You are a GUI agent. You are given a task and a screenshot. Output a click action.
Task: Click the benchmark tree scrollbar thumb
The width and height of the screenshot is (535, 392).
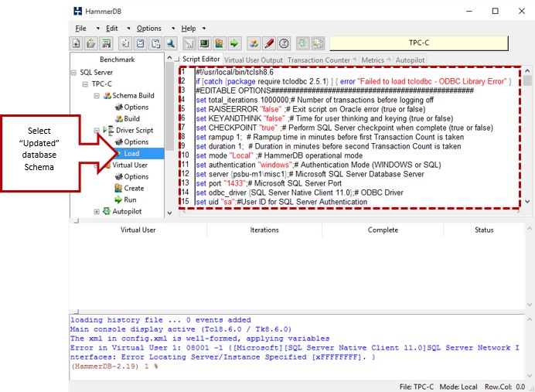pos(169,107)
